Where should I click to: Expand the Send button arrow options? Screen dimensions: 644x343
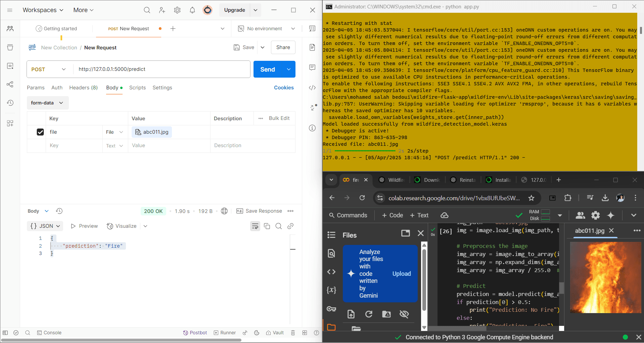click(289, 69)
